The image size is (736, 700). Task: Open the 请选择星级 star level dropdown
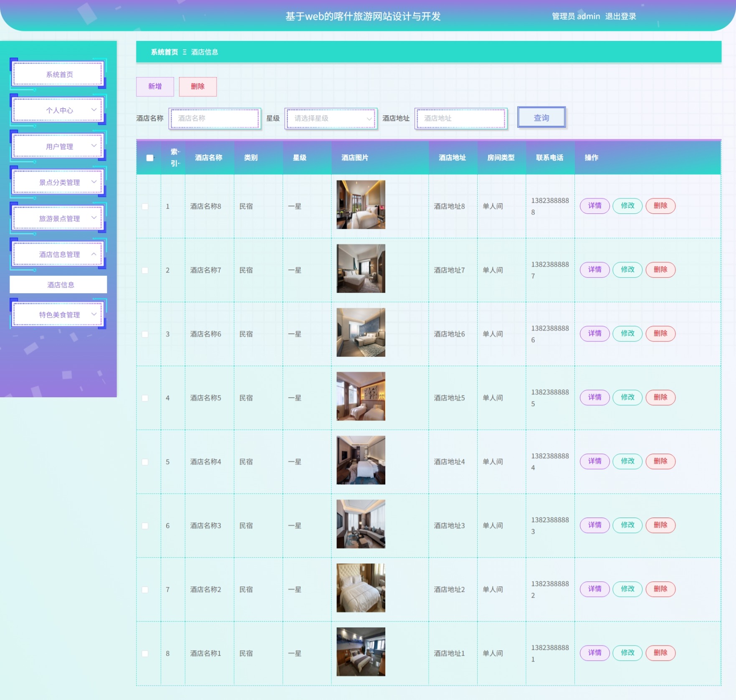[331, 119]
